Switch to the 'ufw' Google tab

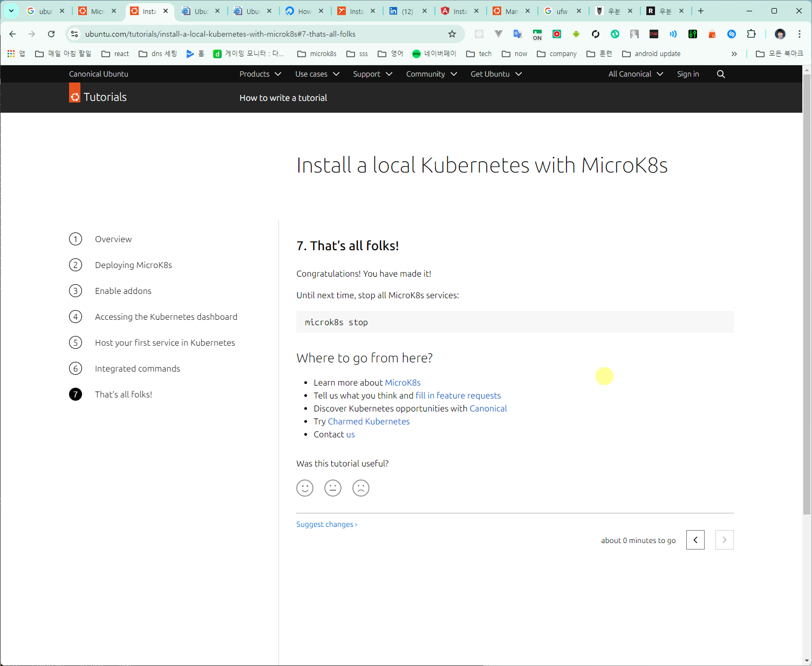click(x=563, y=11)
